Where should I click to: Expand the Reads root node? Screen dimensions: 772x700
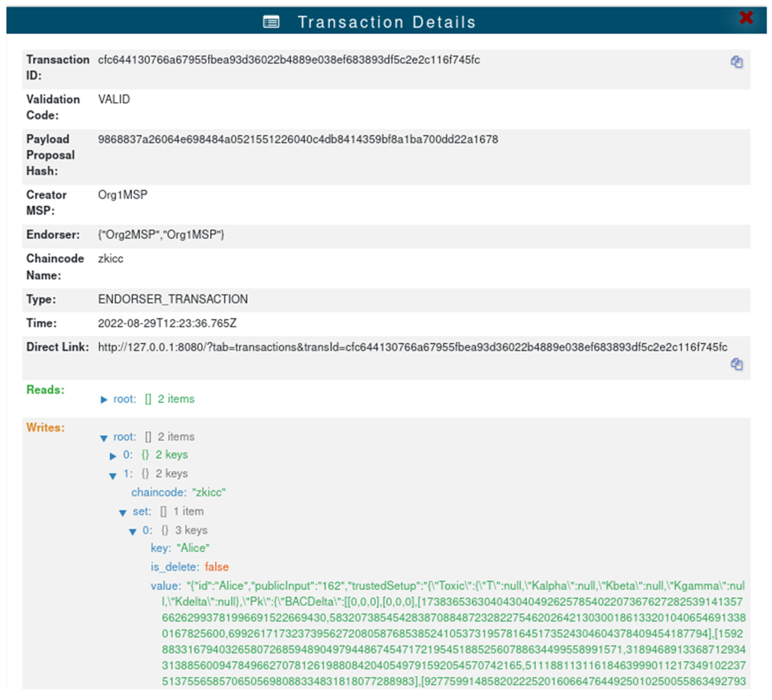103,400
